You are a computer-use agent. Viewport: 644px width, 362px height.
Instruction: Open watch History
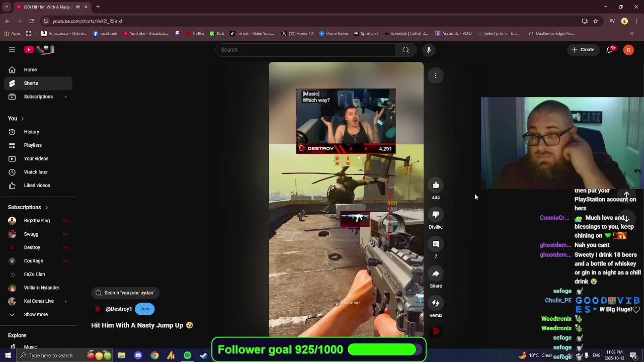pyautogui.click(x=38, y=132)
